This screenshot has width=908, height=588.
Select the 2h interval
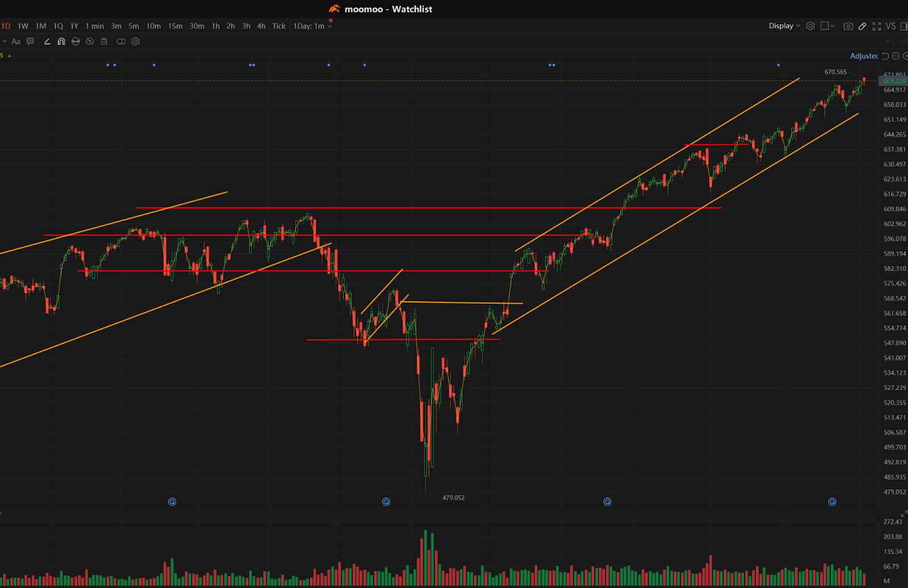click(231, 26)
